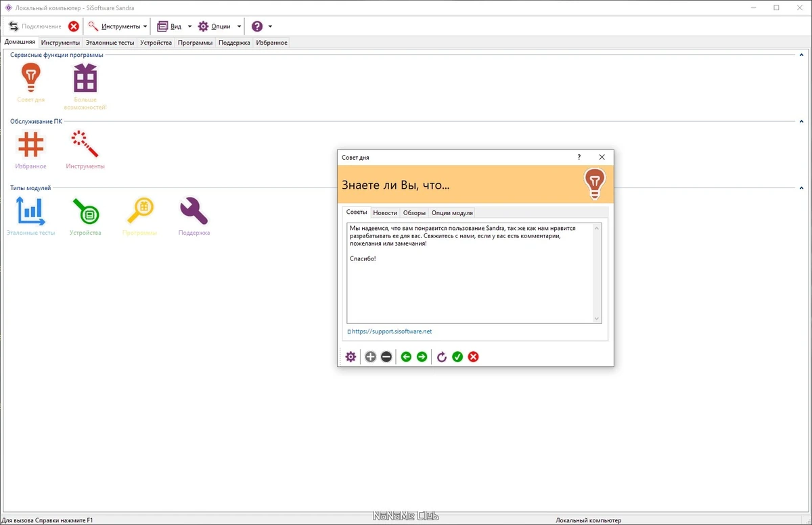Cancel with the red X icon
The height and width of the screenshot is (525, 812).
474,357
